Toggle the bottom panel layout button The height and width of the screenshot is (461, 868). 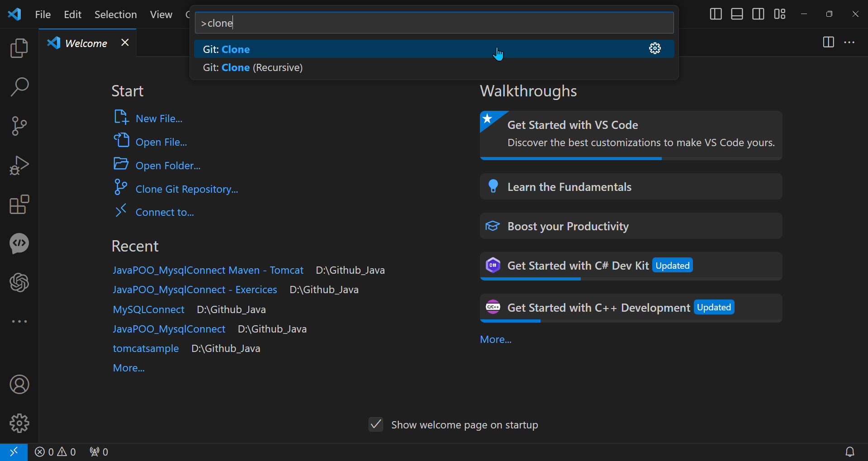tap(737, 14)
